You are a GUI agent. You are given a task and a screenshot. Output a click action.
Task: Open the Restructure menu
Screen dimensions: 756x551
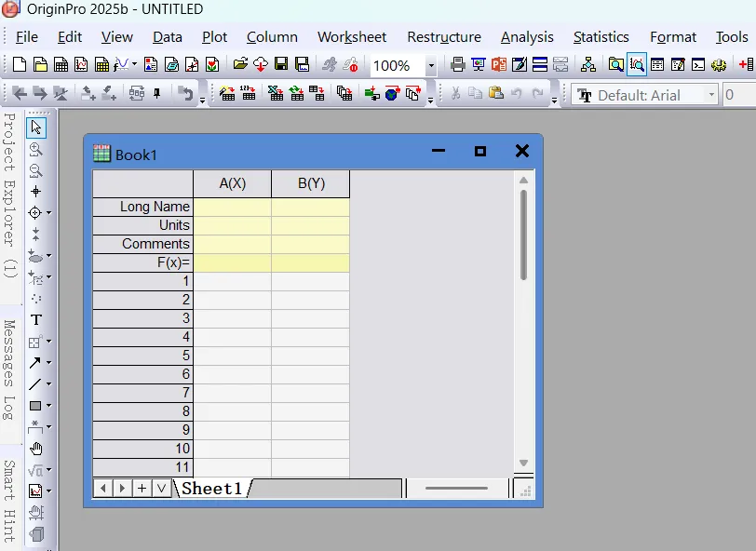coord(444,37)
